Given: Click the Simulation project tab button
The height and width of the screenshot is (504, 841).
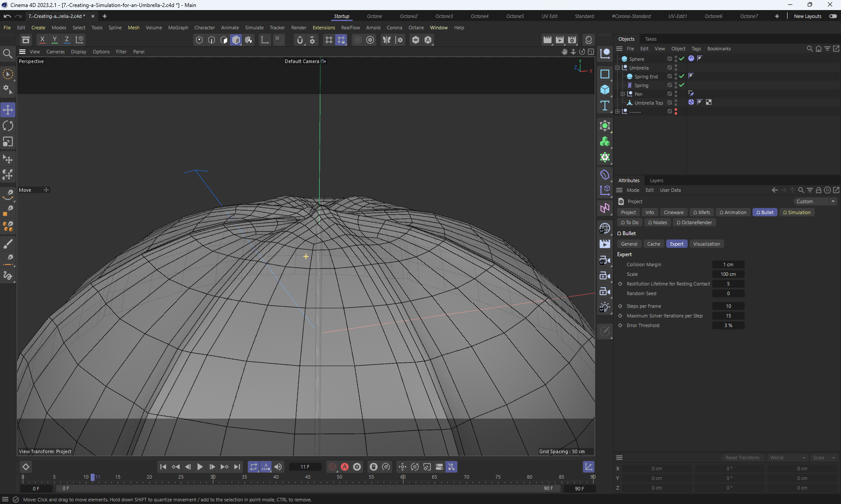Looking at the screenshot, I should pyautogui.click(x=797, y=212).
